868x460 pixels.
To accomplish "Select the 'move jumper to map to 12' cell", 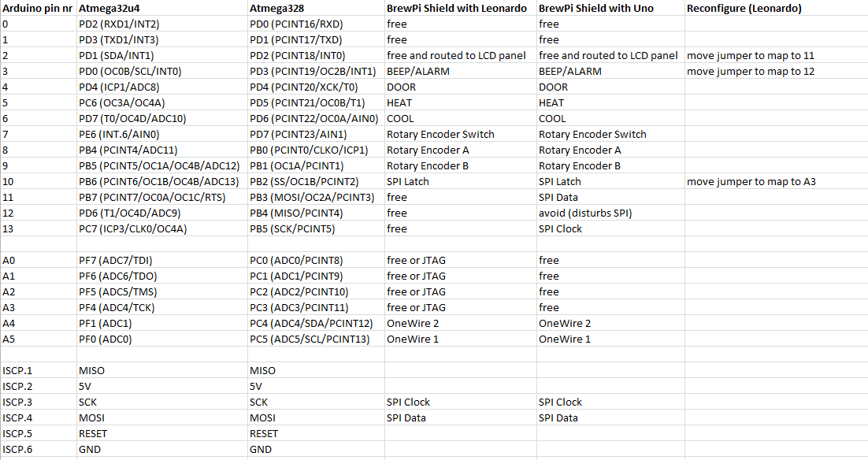I will pyautogui.click(x=776, y=72).
